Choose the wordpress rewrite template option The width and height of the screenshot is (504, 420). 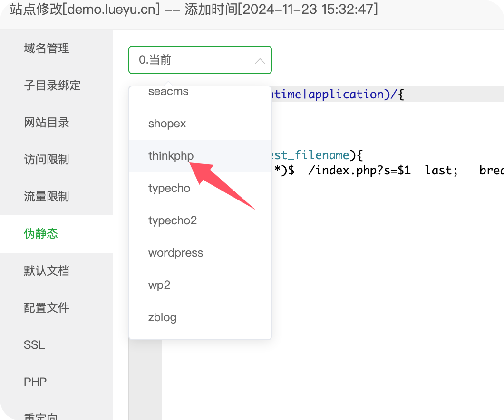click(x=175, y=253)
